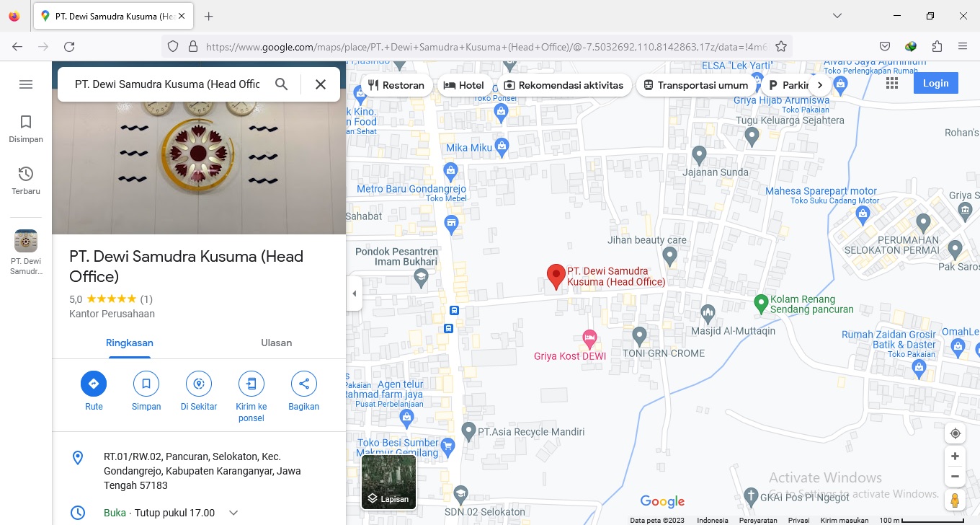Open the Google Maps hamburger menu

pyautogui.click(x=26, y=84)
